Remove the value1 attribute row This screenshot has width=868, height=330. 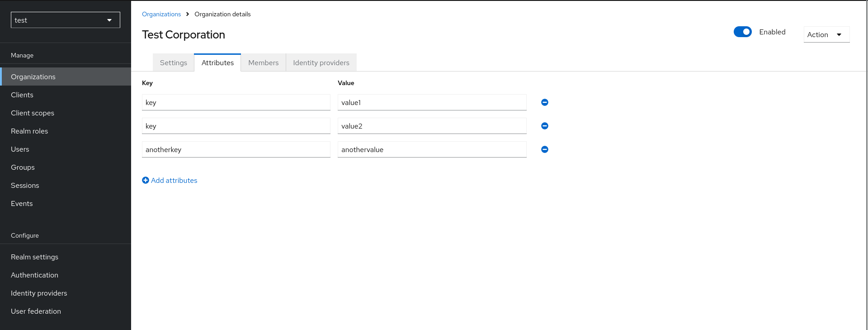point(544,102)
